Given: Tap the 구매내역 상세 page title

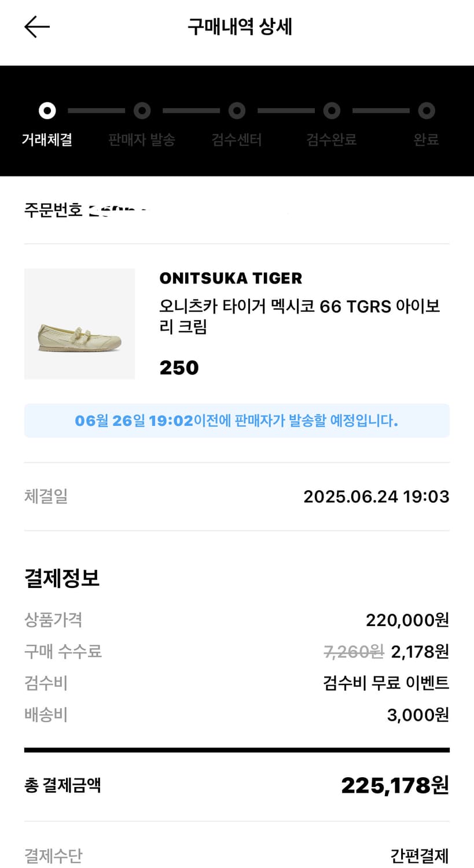Looking at the screenshot, I should pos(240,27).
